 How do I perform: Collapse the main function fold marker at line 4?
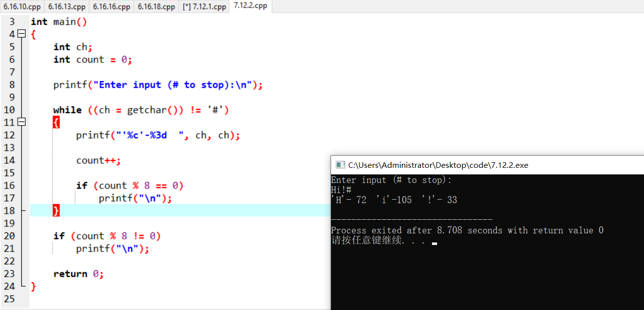[21, 34]
